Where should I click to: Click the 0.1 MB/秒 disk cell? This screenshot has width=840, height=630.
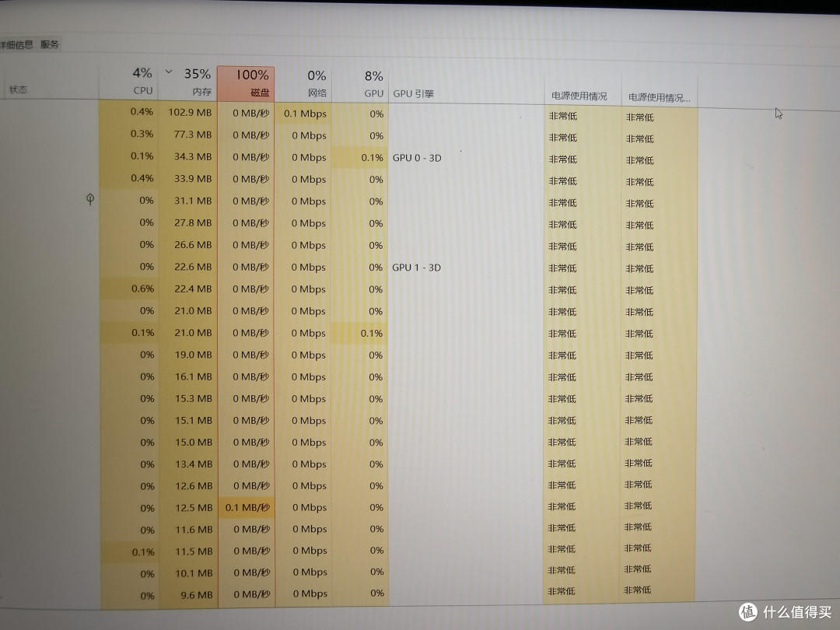(x=247, y=507)
